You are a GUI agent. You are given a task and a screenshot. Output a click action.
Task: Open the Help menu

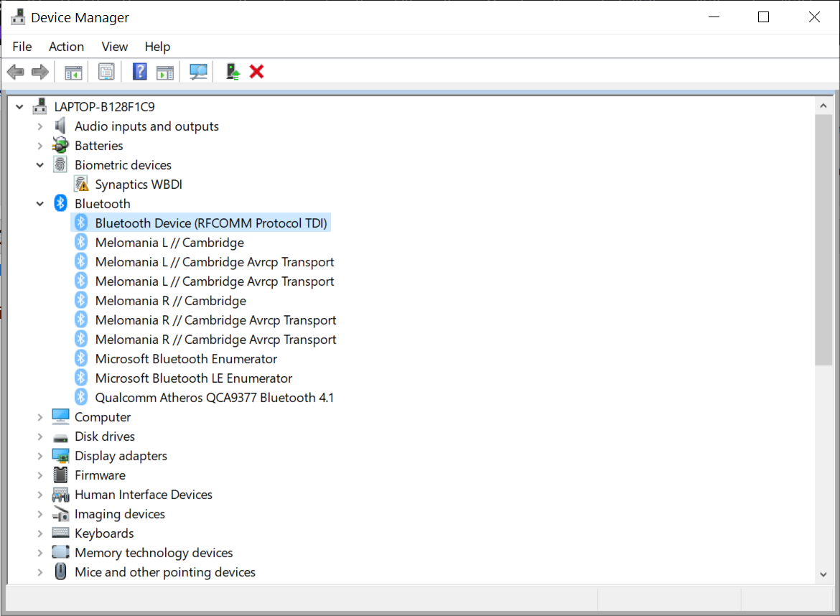(157, 47)
